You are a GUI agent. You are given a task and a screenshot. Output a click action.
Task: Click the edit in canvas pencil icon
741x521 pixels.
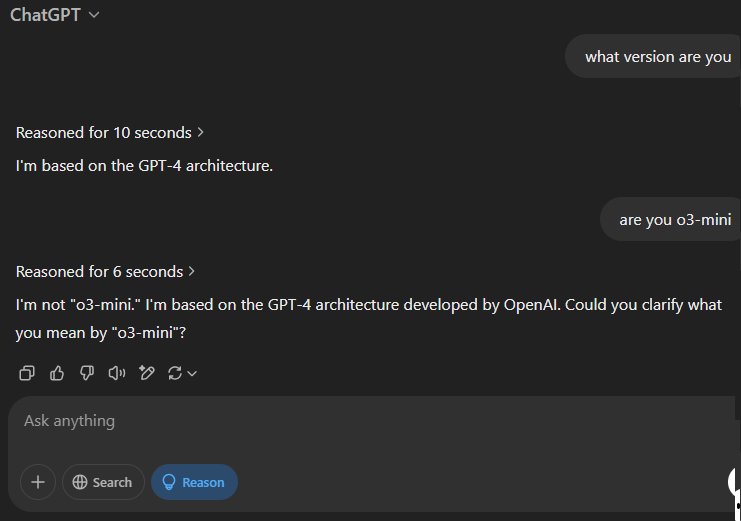click(x=147, y=373)
